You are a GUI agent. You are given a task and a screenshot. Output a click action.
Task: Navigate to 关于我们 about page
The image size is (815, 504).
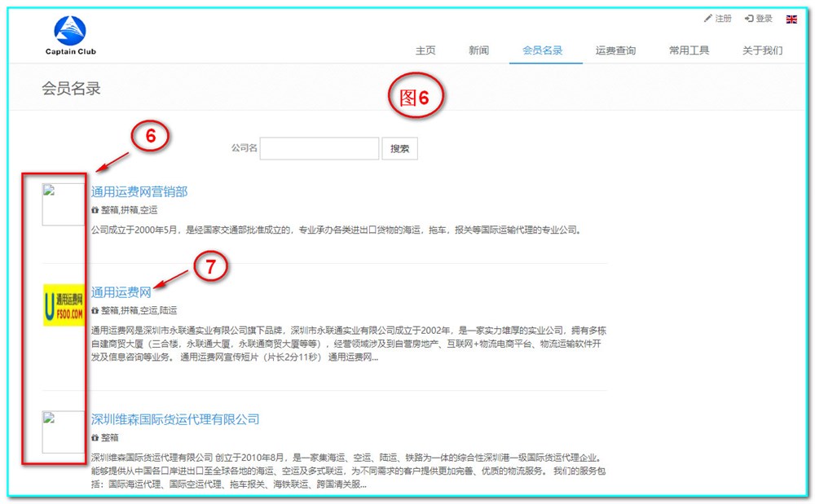762,50
